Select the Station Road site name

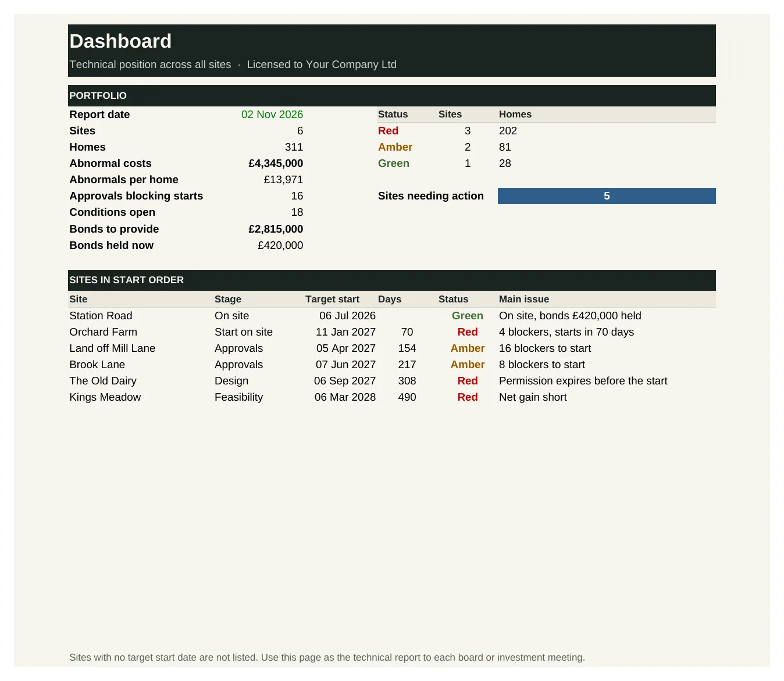(101, 316)
